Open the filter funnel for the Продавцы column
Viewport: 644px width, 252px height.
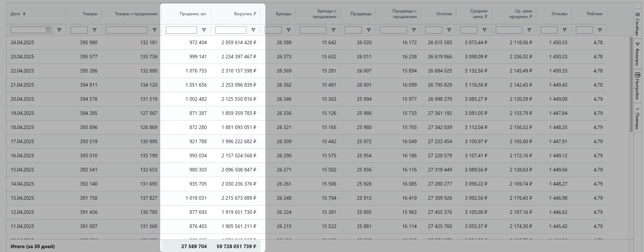pyautogui.click(x=369, y=30)
